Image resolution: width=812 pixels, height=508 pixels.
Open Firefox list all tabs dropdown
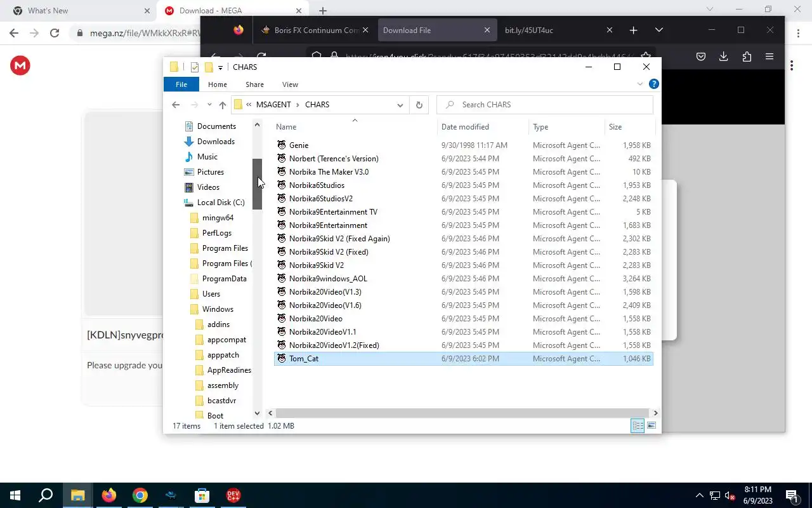pos(658,30)
